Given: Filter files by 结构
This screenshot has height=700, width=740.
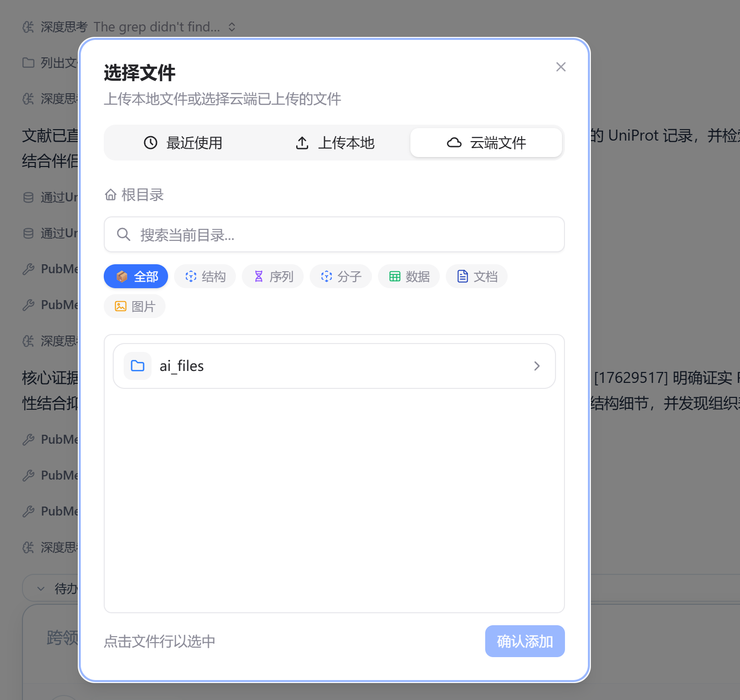Looking at the screenshot, I should 205,276.
